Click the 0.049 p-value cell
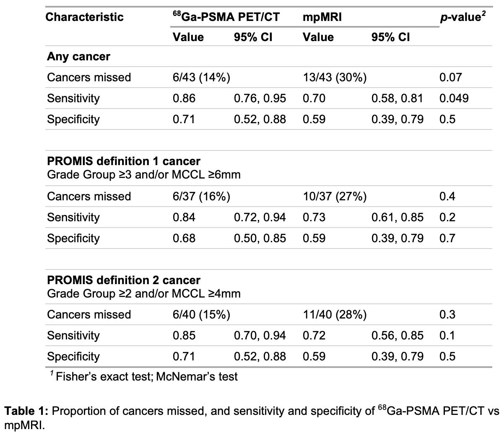 454,98
